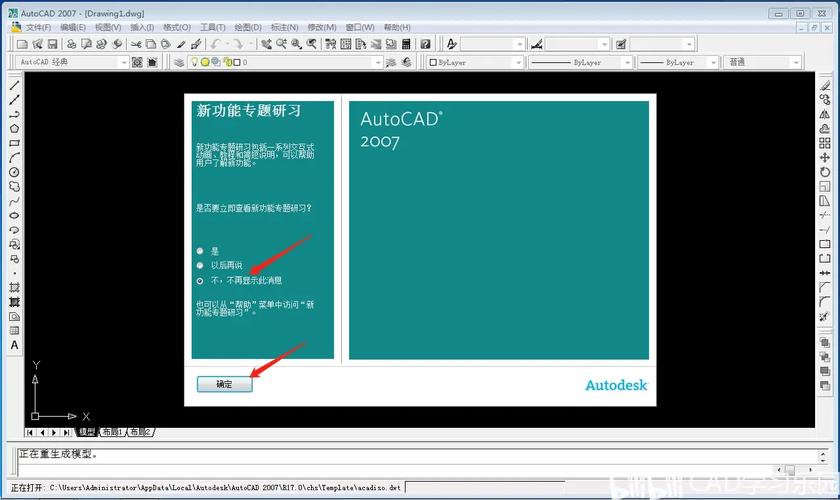Open the 帮助(H) menu
840x500 pixels.
click(397, 27)
